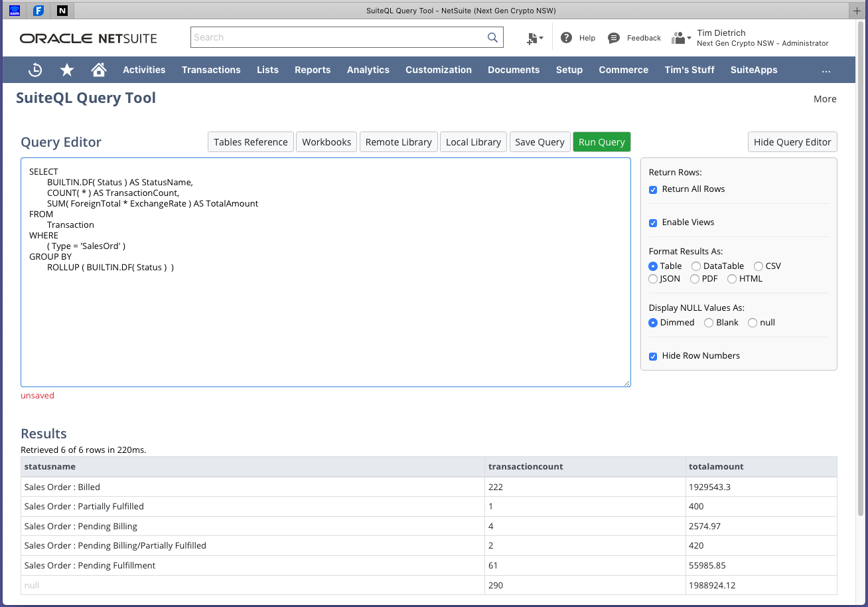Select Dimmed for NULL values display
868x607 pixels.
click(653, 323)
